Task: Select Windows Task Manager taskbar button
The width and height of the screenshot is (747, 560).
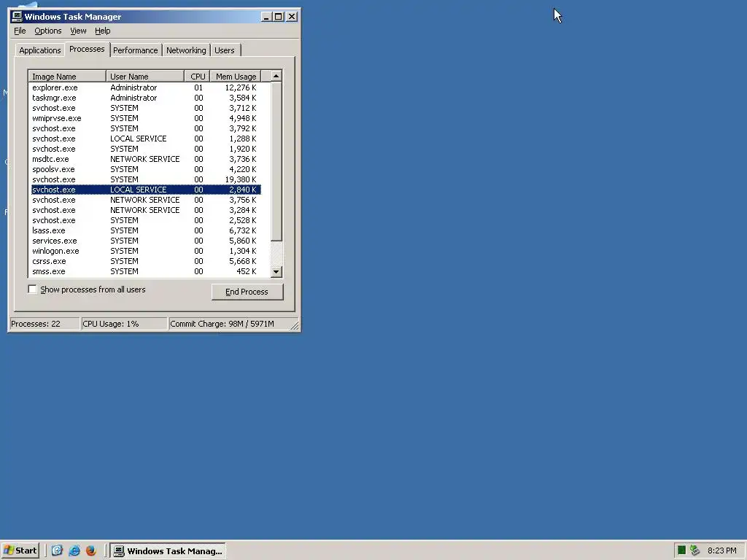Action: tap(169, 551)
